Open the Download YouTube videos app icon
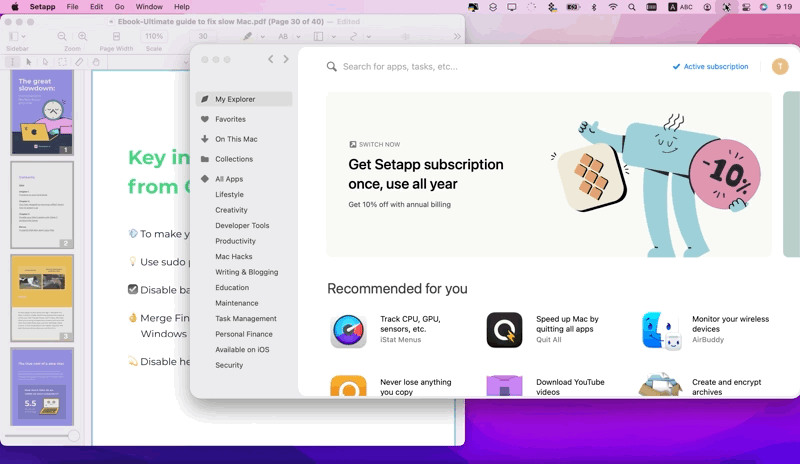Image resolution: width=800 pixels, height=464 pixels. pos(504,385)
